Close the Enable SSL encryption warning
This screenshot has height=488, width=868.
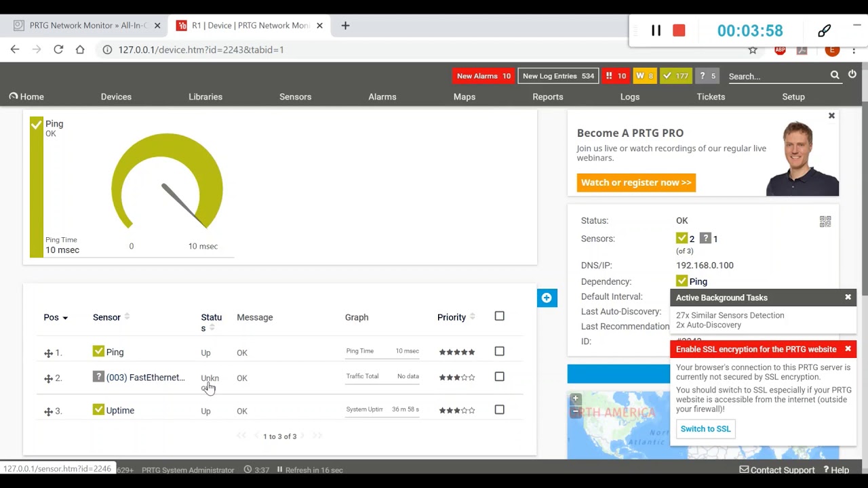click(x=848, y=349)
